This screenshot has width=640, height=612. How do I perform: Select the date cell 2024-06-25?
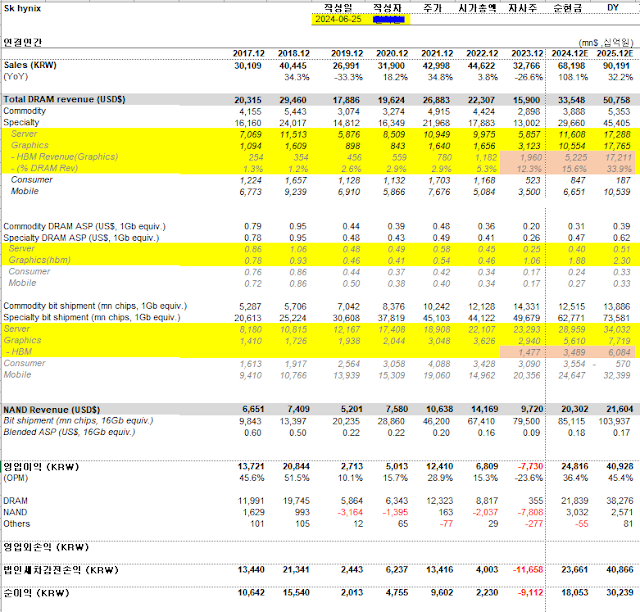tap(338, 19)
